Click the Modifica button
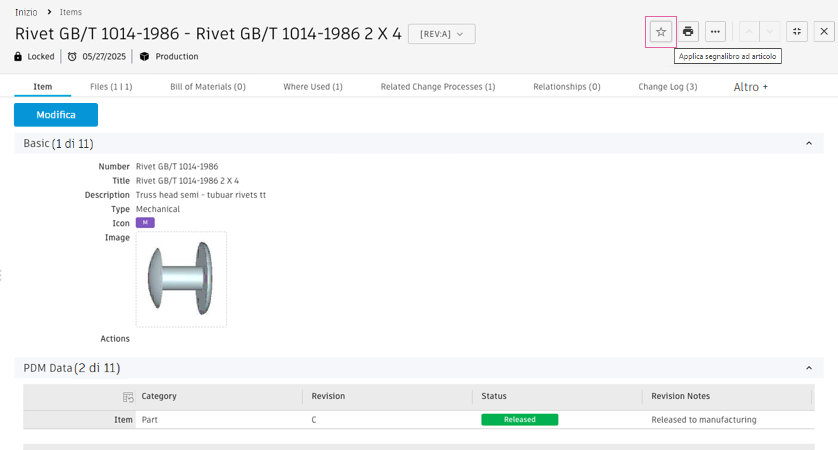Viewport: 838px width, 450px height. pos(56,115)
